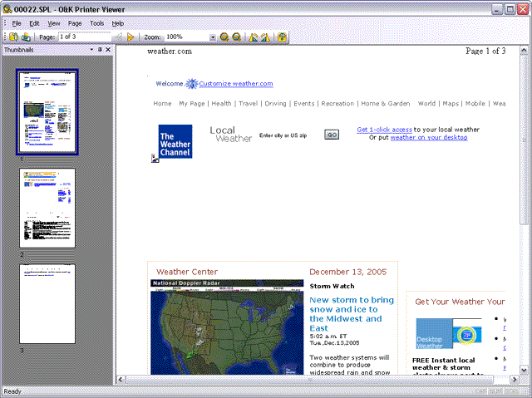Screen dimensions: 532x398
Task: Open the View menu
Action: pos(53,23)
